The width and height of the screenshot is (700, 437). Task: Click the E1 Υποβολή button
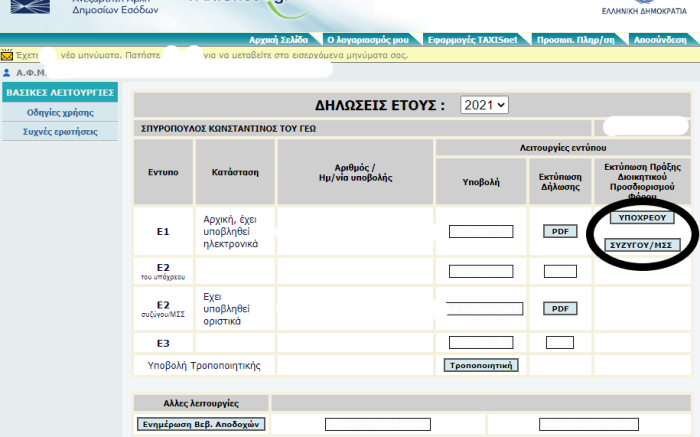point(481,231)
